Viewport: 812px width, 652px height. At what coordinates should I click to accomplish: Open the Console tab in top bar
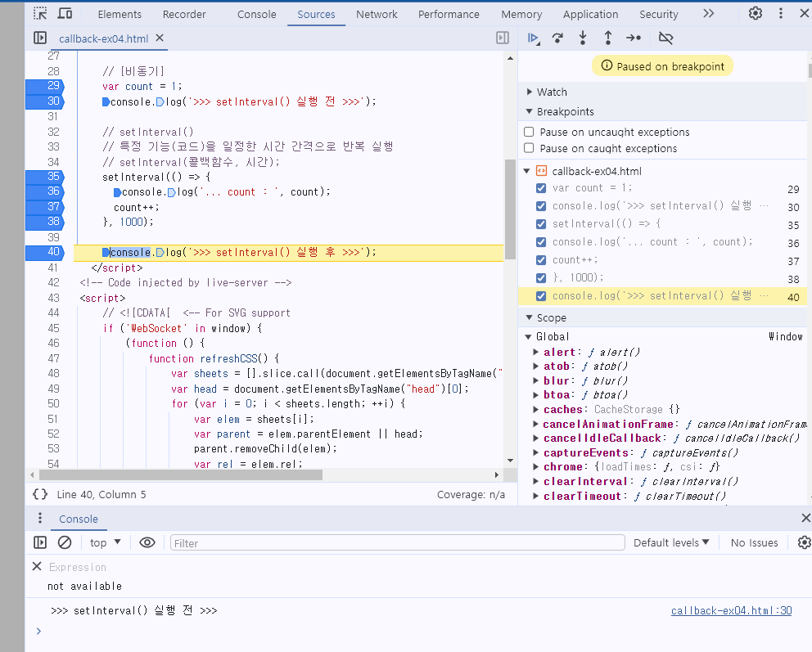click(x=256, y=14)
